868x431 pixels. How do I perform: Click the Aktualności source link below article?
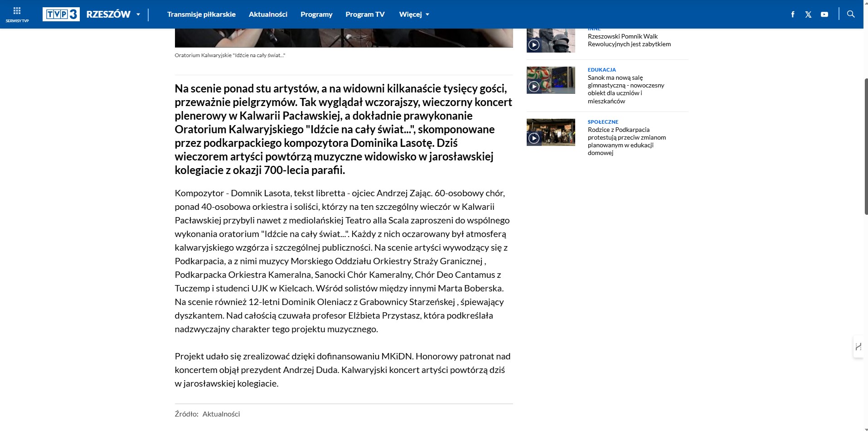pos(221,414)
